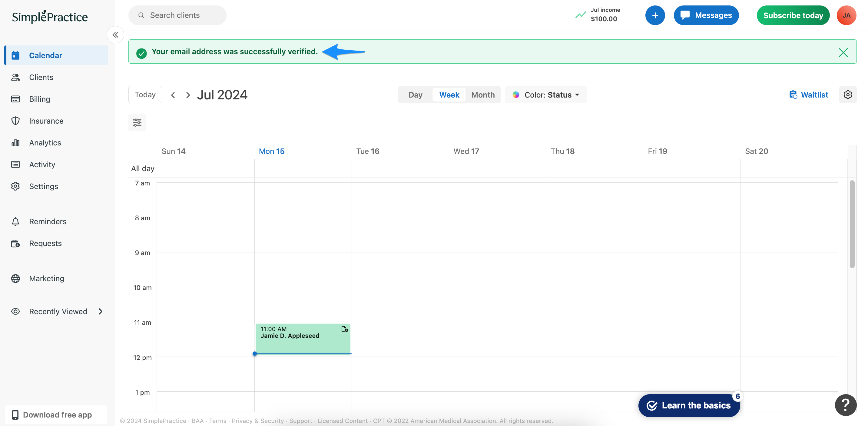Click the note icon on Jamie's appointment
Screen dimensions: 868x426
344,329
